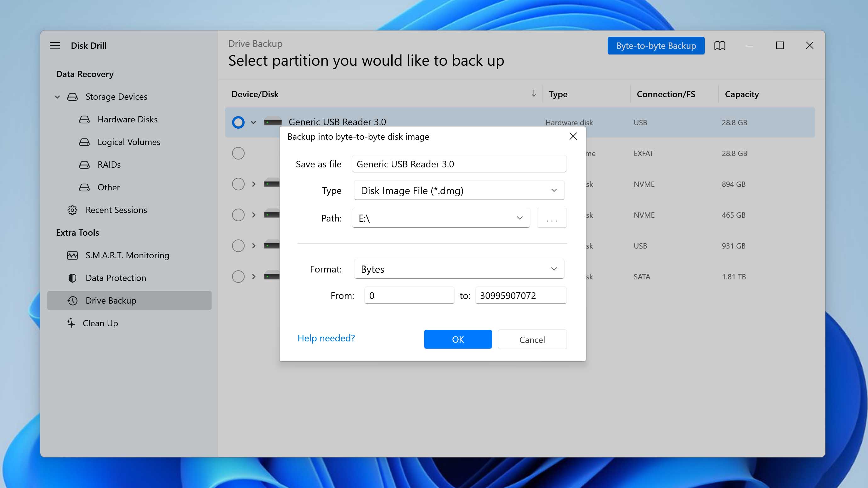Click the EXFAT connection cell

(x=643, y=154)
